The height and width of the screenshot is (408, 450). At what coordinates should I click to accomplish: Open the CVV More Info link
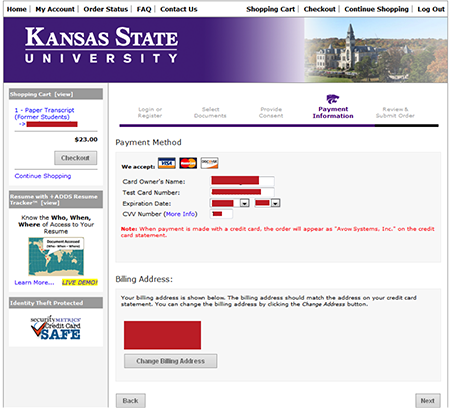[180, 214]
